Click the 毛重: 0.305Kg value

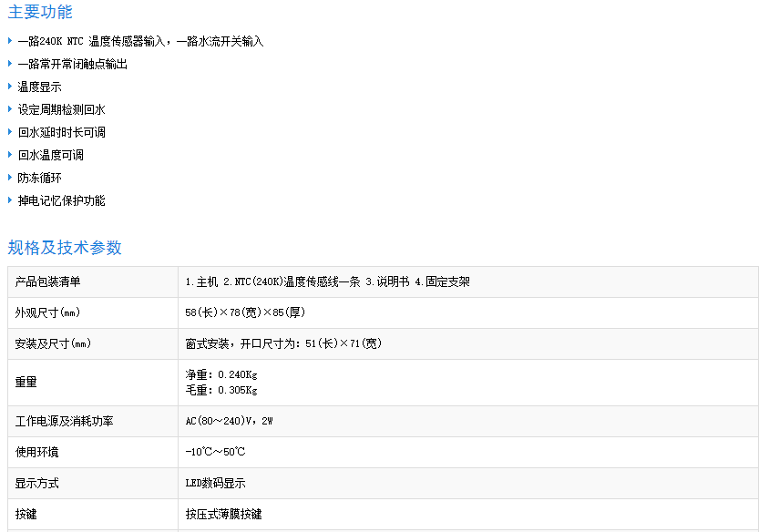[x=221, y=390]
